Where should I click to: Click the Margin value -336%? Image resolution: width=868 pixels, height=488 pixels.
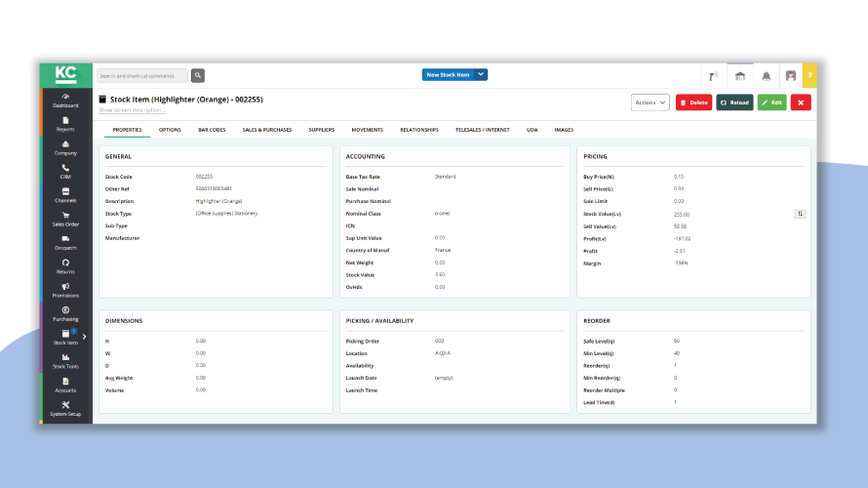pyautogui.click(x=681, y=264)
